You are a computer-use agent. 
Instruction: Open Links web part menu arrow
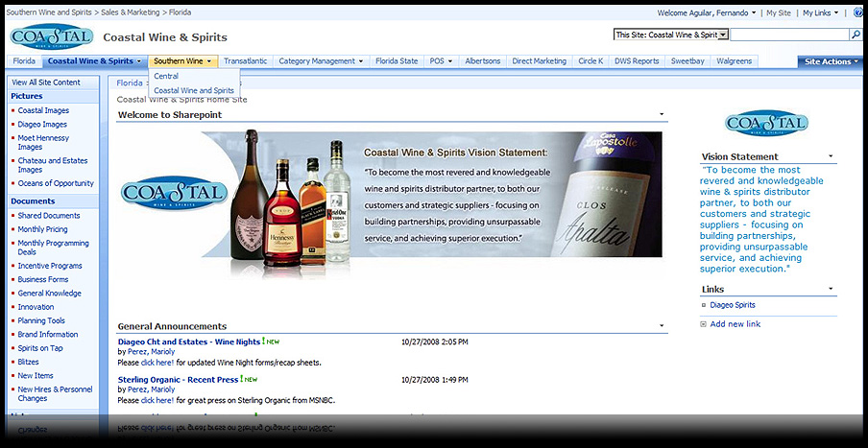[x=831, y=289]
